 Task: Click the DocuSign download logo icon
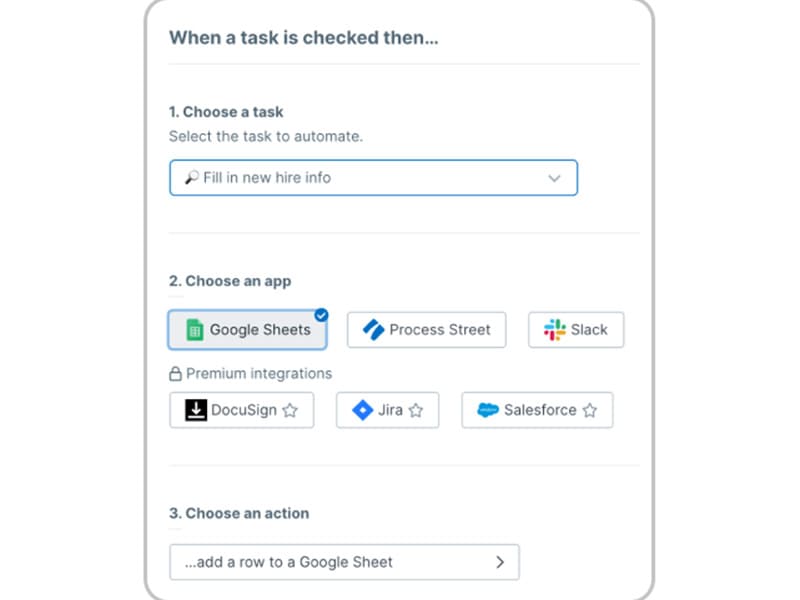point(196,410)
